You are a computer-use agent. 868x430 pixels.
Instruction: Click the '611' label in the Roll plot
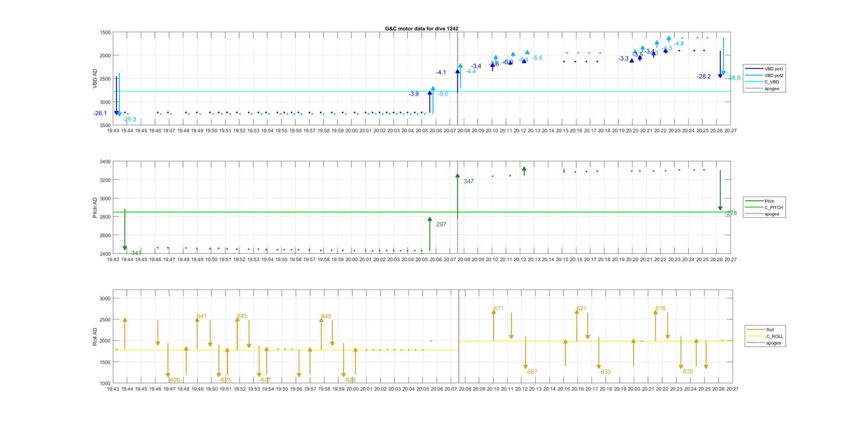point(499,308)
